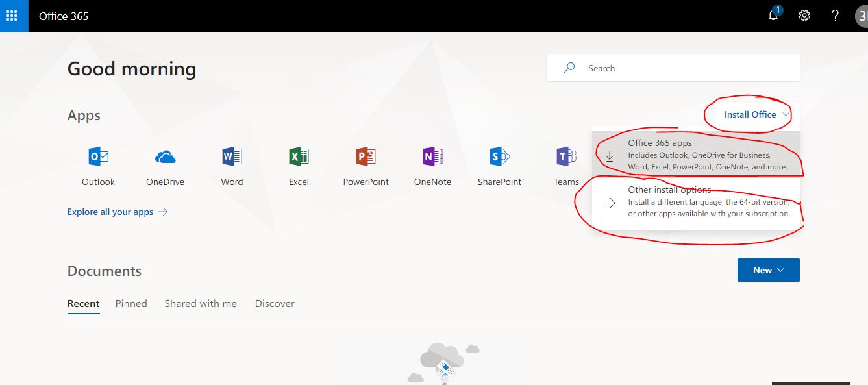Launch the OneNote app icon

(432, 156)
